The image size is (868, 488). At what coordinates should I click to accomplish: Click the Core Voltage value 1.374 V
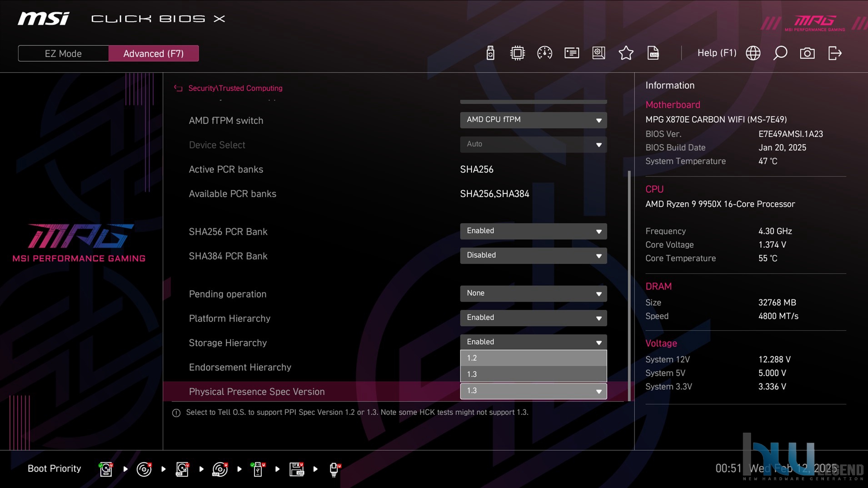(772, 245)
